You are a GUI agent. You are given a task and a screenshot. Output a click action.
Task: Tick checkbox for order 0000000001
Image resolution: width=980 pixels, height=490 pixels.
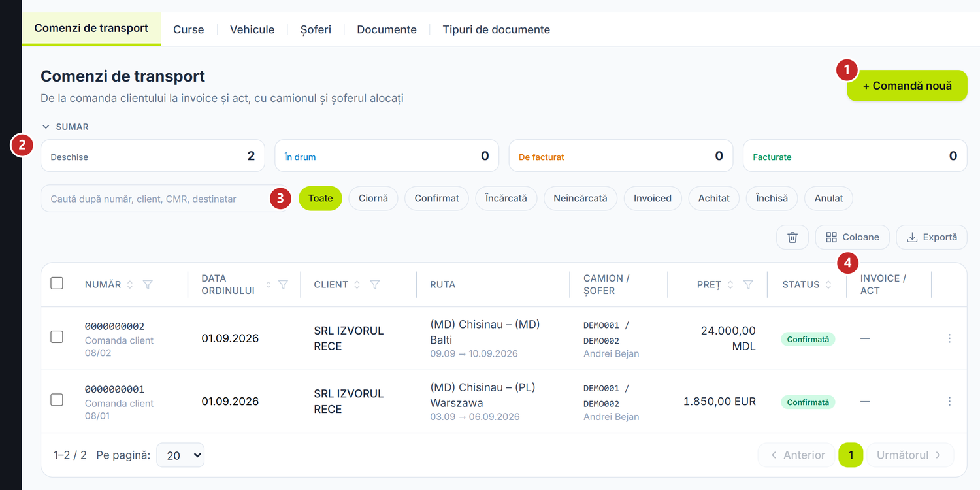[x=57, y=399]
